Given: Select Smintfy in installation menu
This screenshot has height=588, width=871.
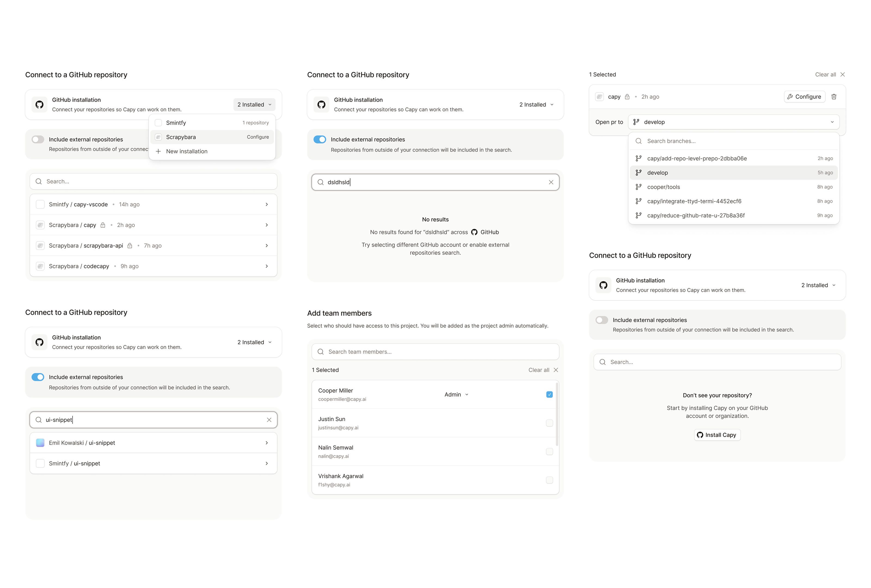Looking at the screenshot, I should point(176,123).
